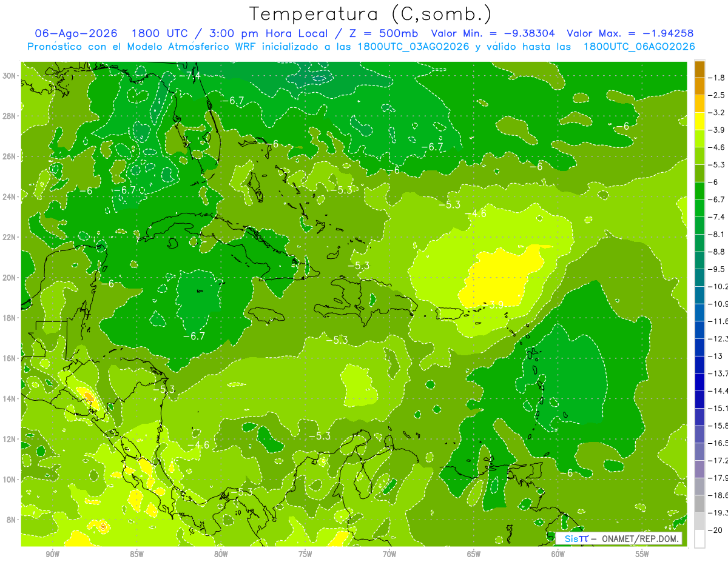Click the 20N latitude label
Screen dimensions: 728x562
click(x=10, y=278)
